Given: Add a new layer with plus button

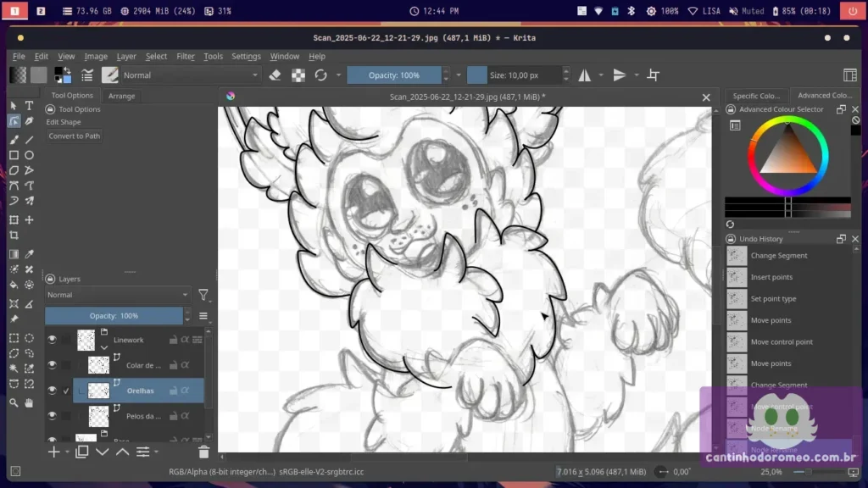Looking at the screenshot, I should [53, 452].
